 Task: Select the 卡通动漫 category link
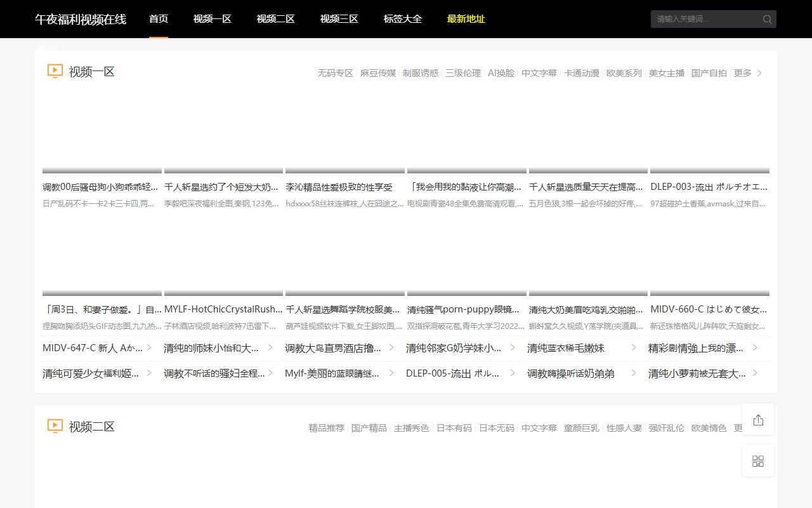click(582, 73)
